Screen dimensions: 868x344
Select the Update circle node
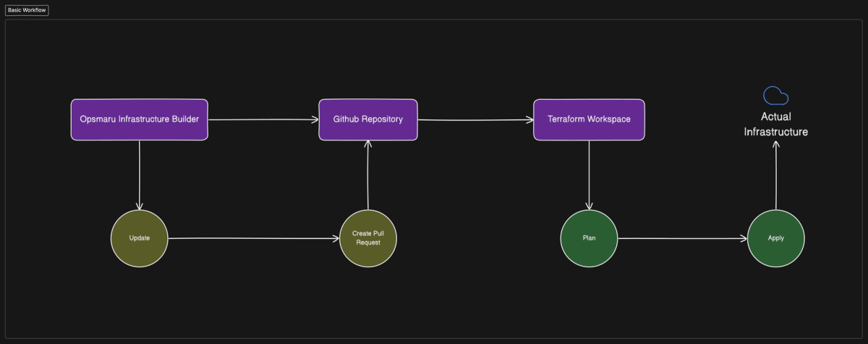140,238
